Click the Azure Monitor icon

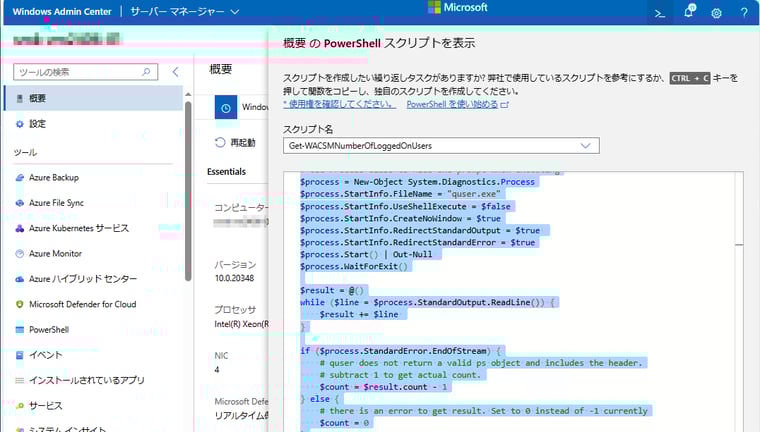click(19, 254)
